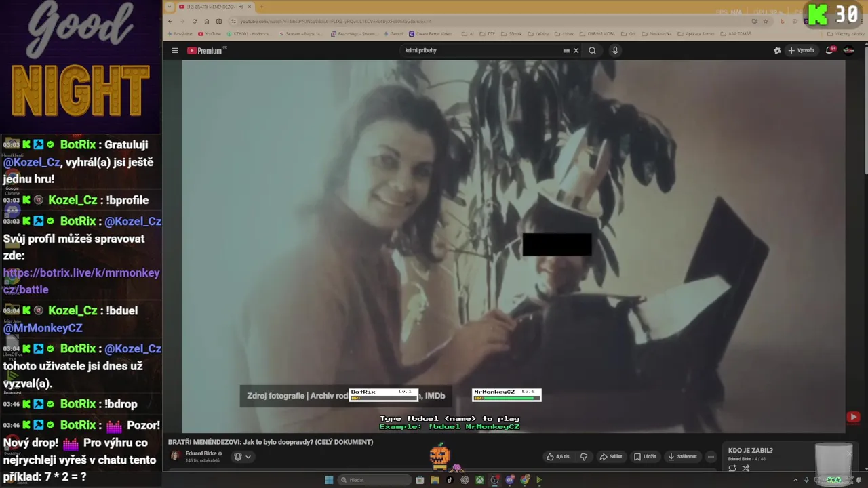The height and width of the screenshot is (488, 868).
Task: Expand the AI bookmarks folder
Action: pos(467,34)
